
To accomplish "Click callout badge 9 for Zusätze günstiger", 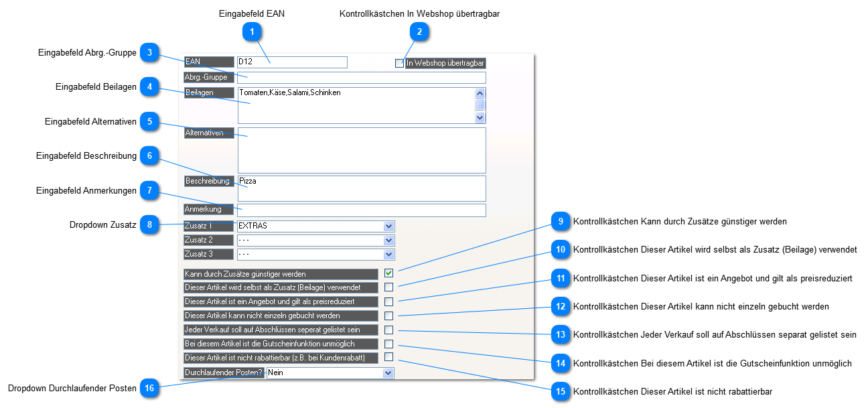I will (561, 221).
